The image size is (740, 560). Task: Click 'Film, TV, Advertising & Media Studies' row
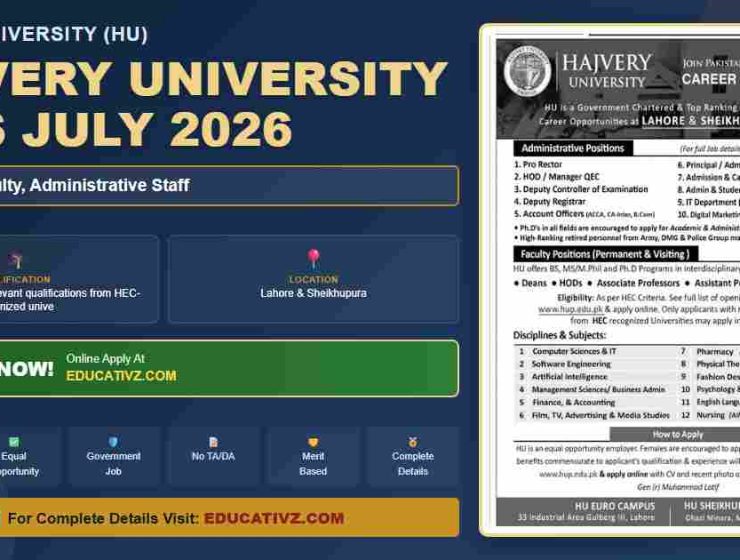(601, 415)
